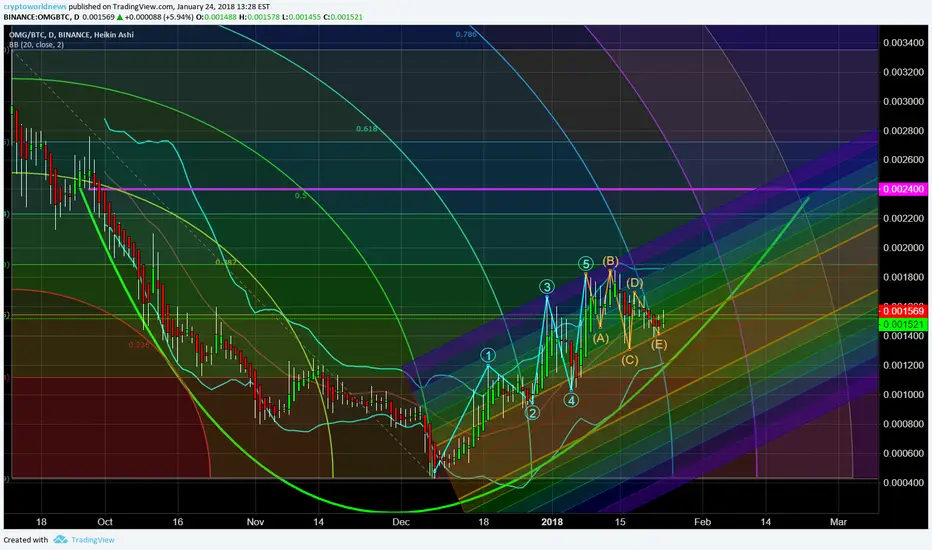The width and height of the screenshot is (932, 550).
Task: Click the circled wave 5 label
Action: (585, 264)
